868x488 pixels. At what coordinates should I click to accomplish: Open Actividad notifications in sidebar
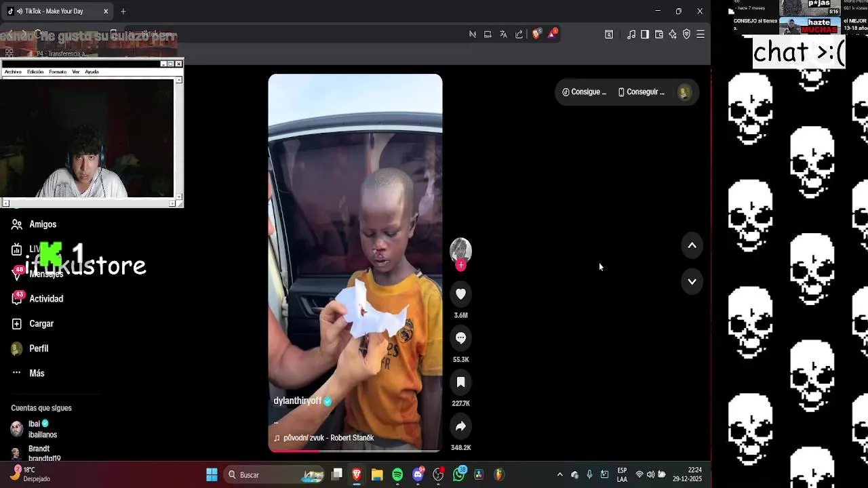37,299
